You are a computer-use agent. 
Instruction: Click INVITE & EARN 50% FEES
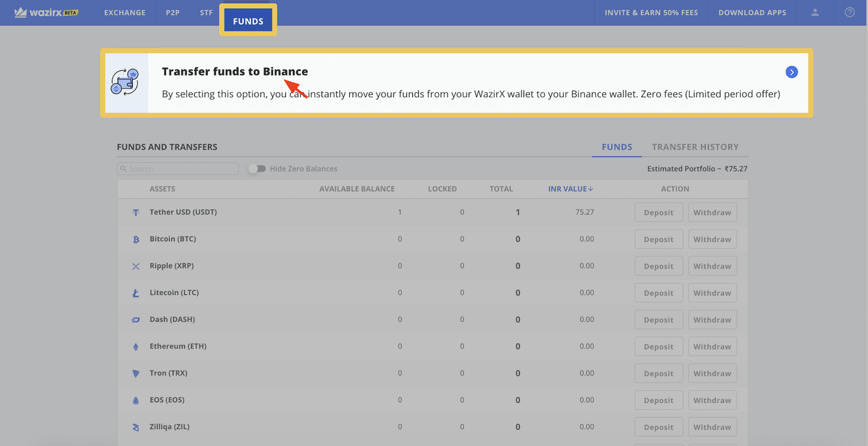pos(651,13)
